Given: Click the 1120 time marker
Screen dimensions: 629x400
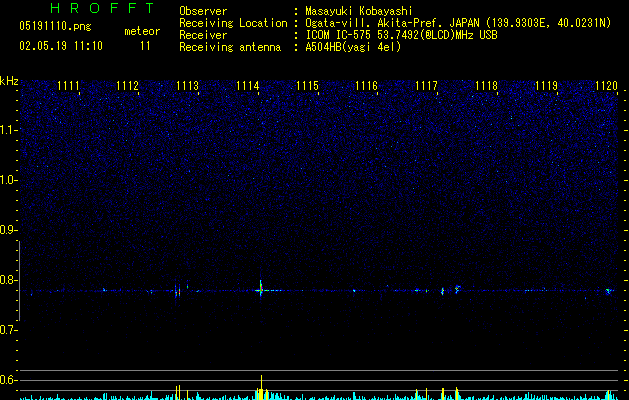Looking at the screenshot, I should point(606,86).
